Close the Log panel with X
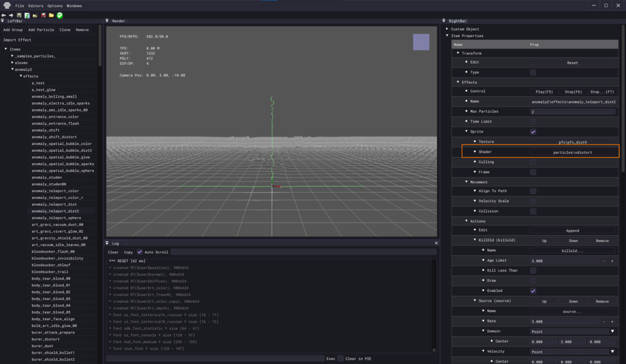 (x=436, y=243)
